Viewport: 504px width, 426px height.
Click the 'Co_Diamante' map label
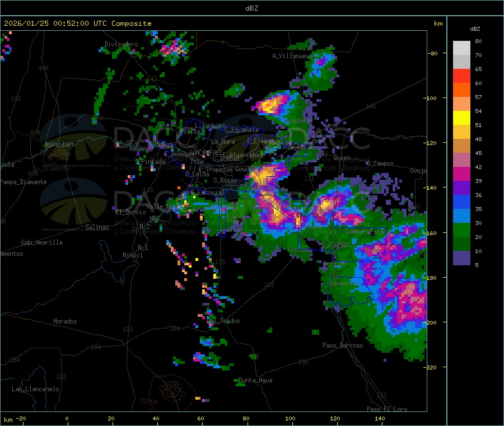[51, 168]
